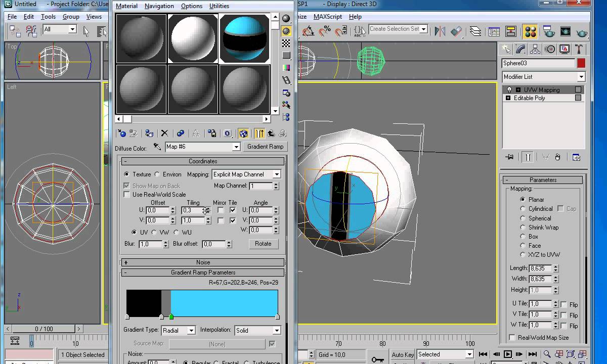The width and height of the screenshot is (607, 364).
Task: Open Material ID Channel flyout
Action: tap(228, 133)
